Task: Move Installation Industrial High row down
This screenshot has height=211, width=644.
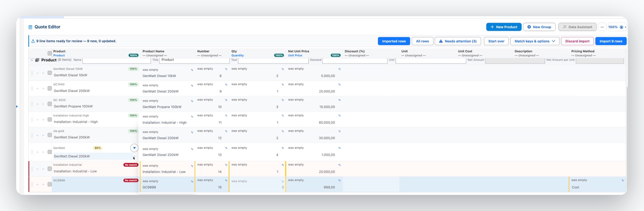Action: [x=43, y=120]
